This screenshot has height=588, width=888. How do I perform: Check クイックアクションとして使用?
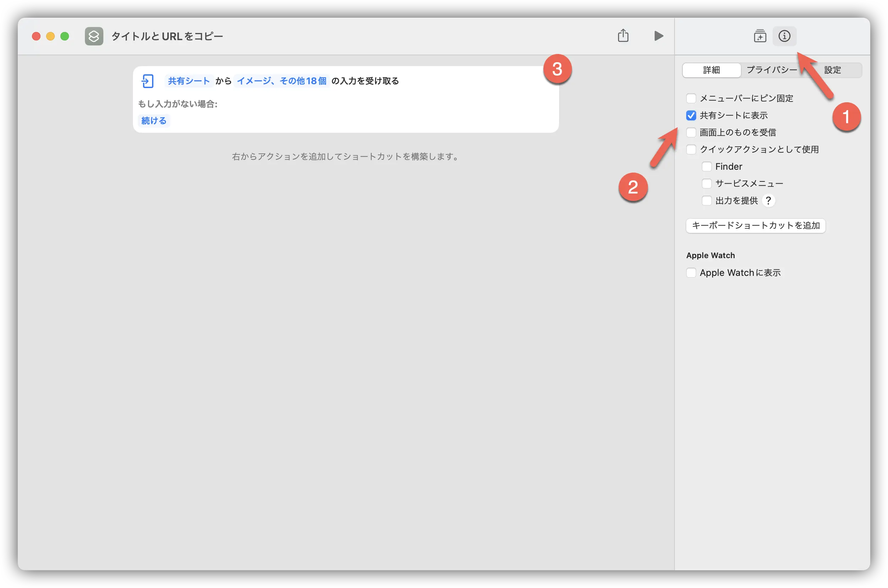click(691, 149)
